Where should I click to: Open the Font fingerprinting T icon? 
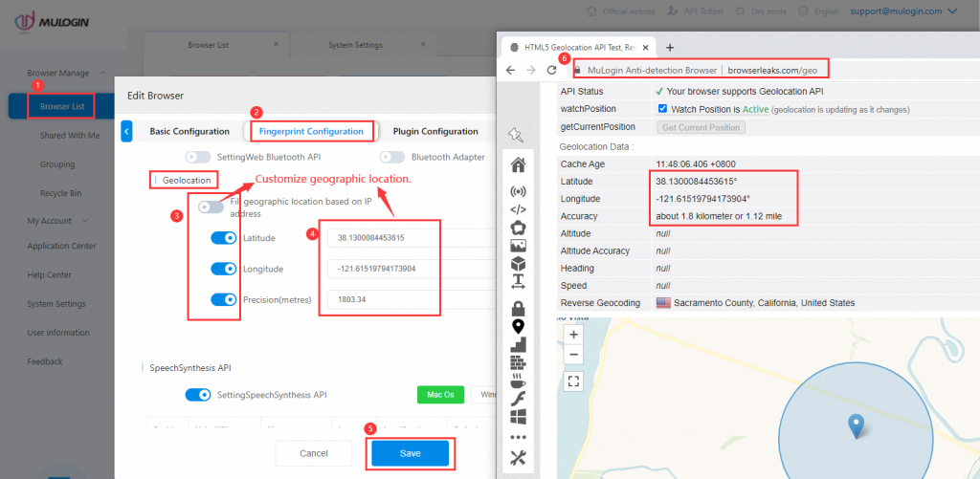point(518,281)
